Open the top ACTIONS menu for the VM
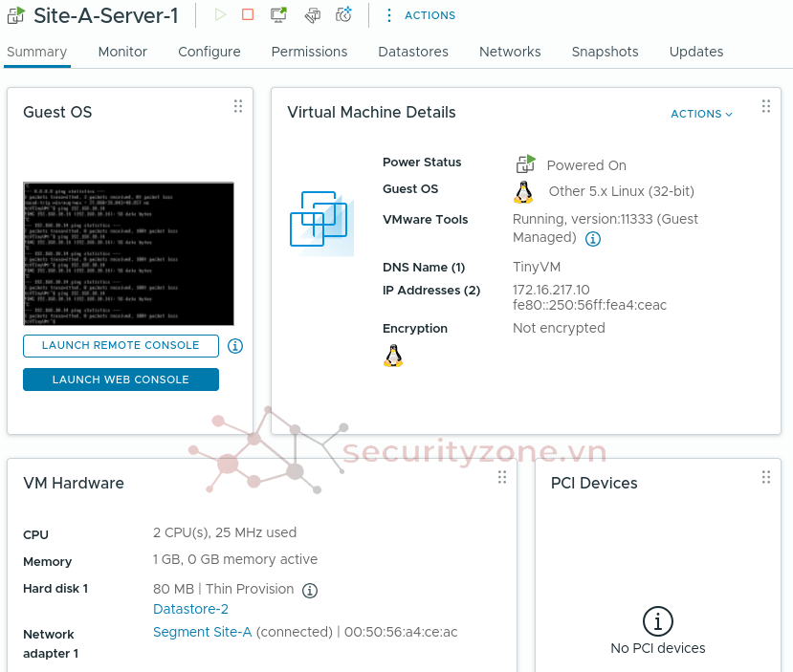The width and height of the screenshot is (793, 672). point(420,15)
